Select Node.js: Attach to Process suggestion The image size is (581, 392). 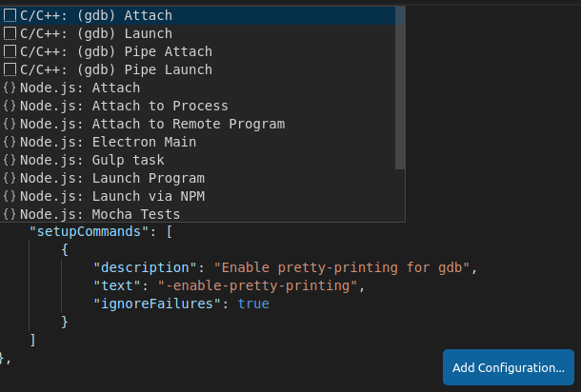[124, 107]
